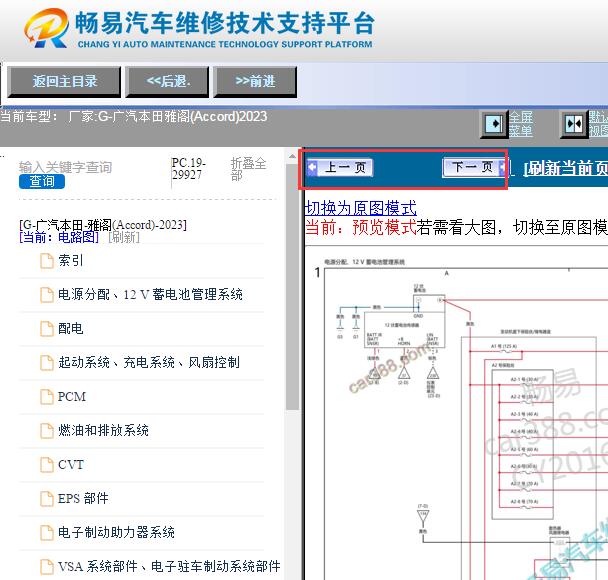Image resolution: width=608 pixels, height=580 pixels.
Task: Open the 电子制动助力器系统 entry
Action: 116,532
